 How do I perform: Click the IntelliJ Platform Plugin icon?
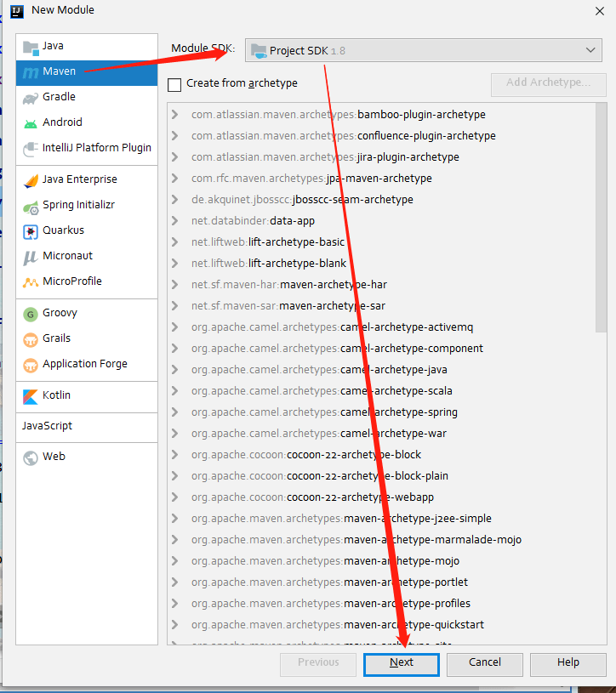coord(31,149)
